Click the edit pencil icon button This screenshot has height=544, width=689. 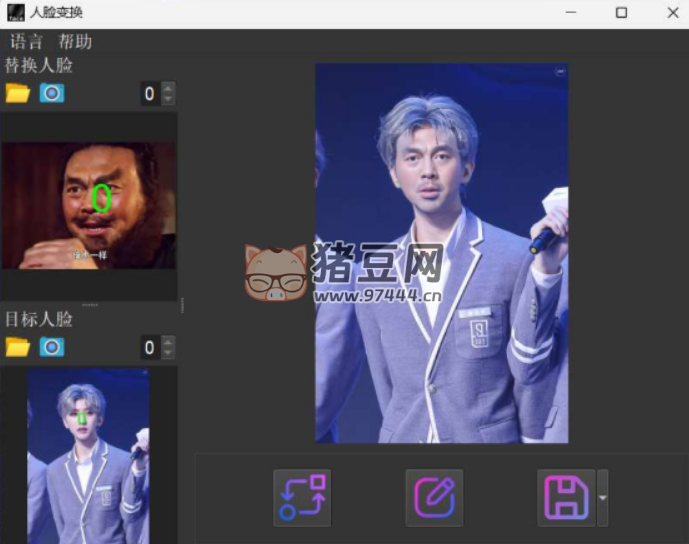pos(434,497)
